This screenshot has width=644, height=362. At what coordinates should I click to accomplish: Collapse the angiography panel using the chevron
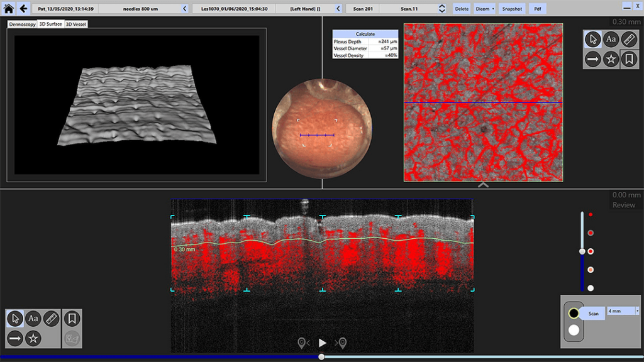click(484, 184)
